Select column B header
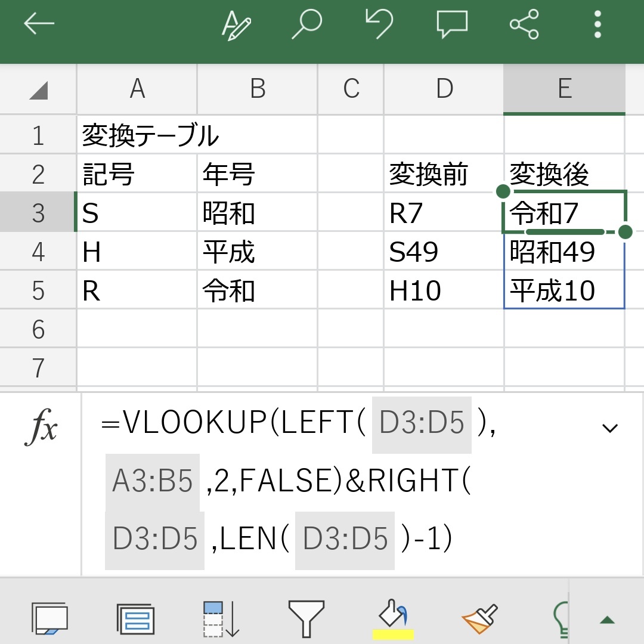 point(258,89)
